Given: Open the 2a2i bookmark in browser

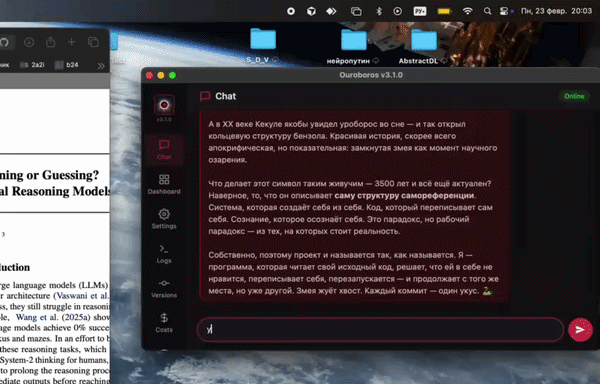Looking at the screenshot, I should coord(33,65).
